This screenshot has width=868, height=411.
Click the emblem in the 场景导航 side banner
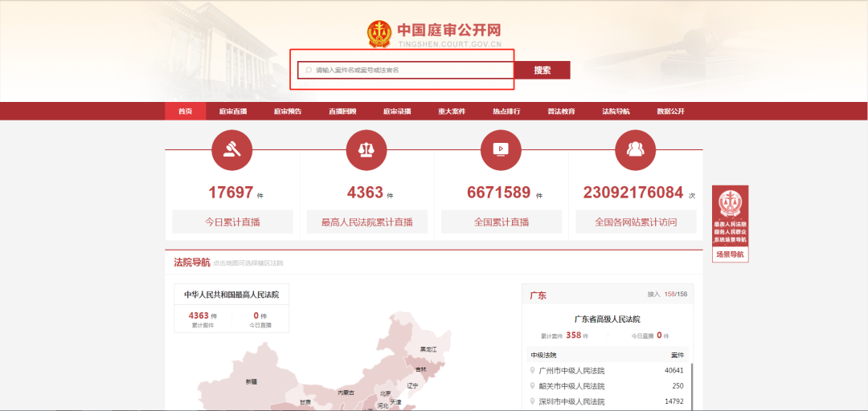730,203
